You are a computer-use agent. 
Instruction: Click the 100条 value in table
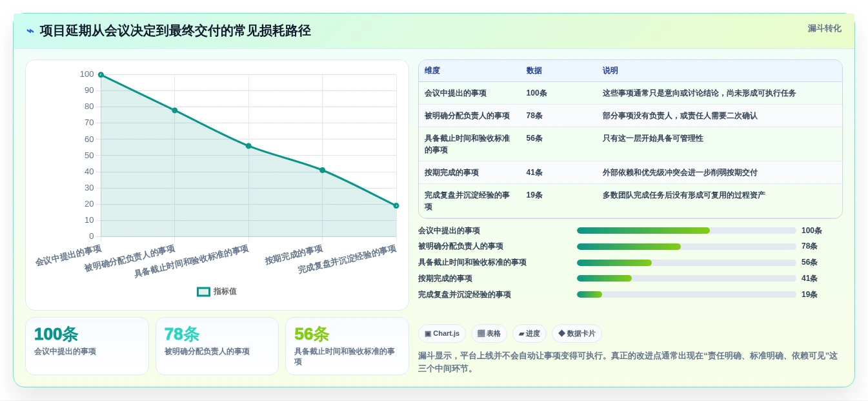pos(537,93)
